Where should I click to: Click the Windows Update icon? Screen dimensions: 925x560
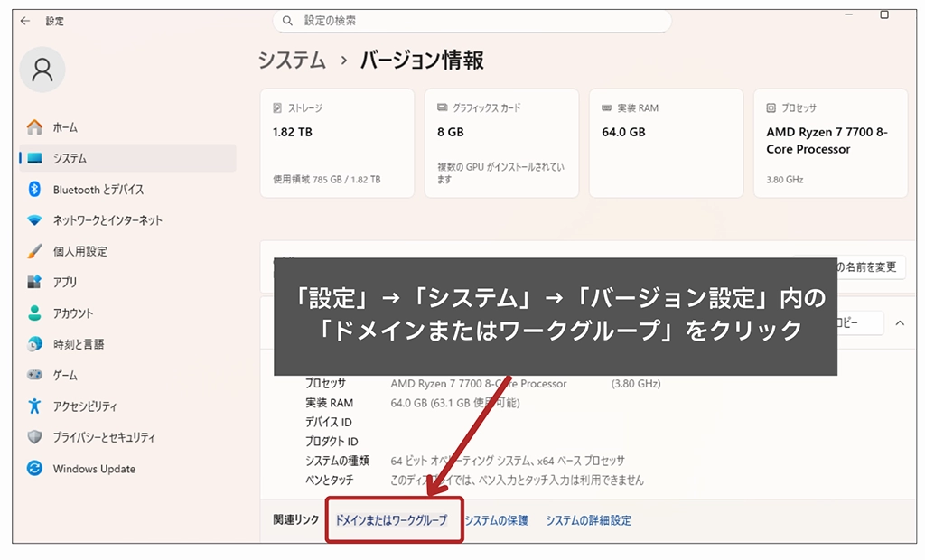pos(34,469)
